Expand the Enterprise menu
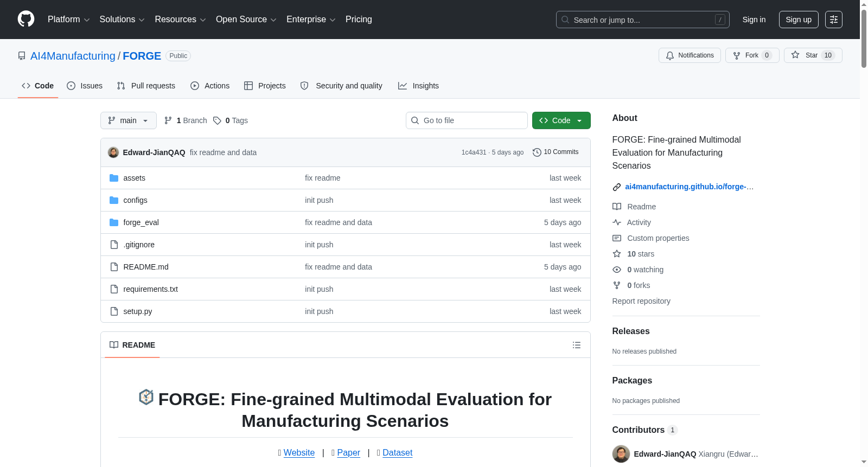Image resolution: width=868 pixels, height=467 pixels. point(311,20)
